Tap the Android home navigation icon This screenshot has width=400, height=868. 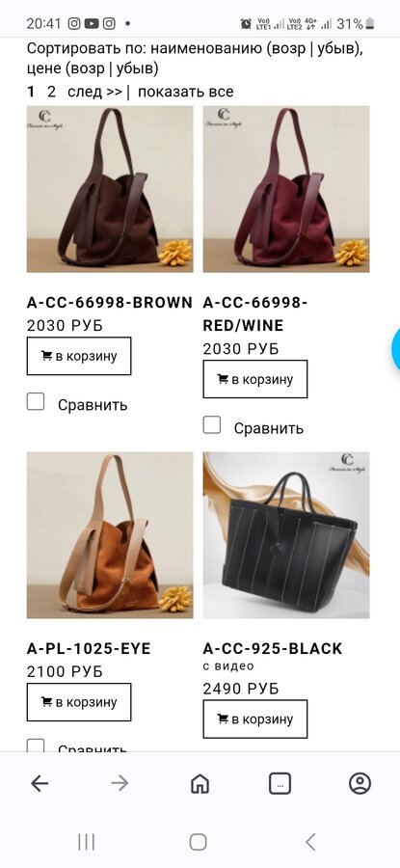(198, 842)
